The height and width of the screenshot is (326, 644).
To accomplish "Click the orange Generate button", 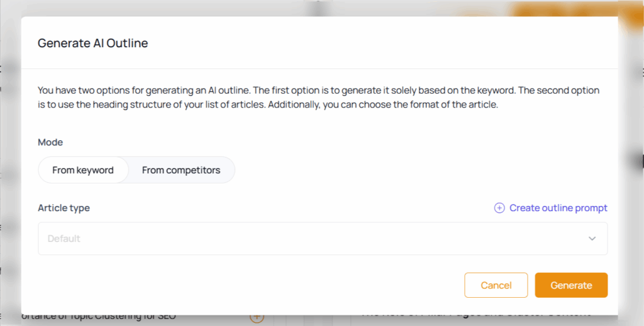I will click(571, 285).
